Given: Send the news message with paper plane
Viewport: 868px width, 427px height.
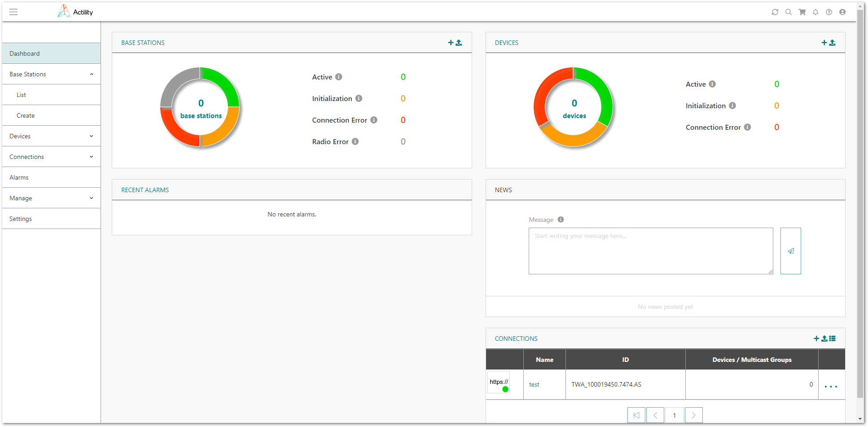Looking at the screenshot, I should 790,251.
